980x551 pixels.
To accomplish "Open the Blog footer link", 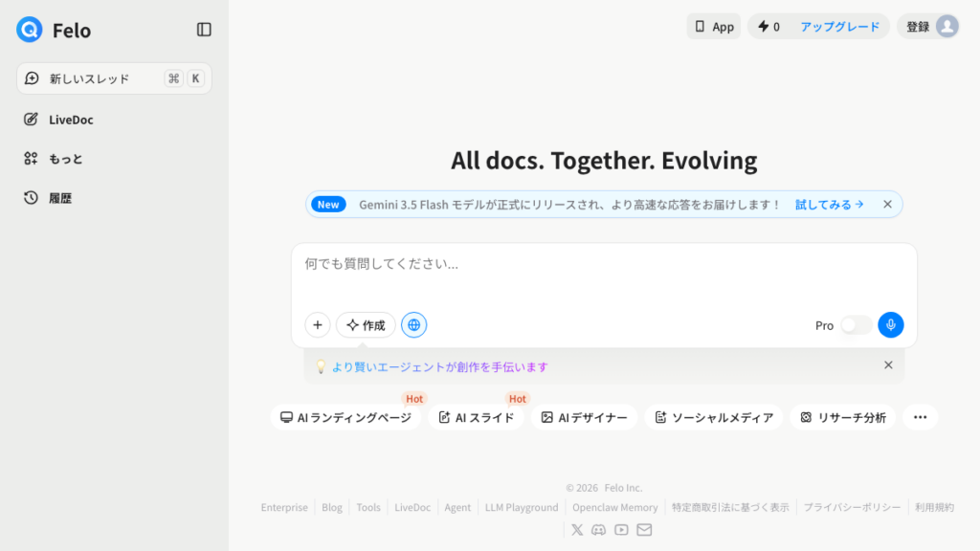I will 332,507.
